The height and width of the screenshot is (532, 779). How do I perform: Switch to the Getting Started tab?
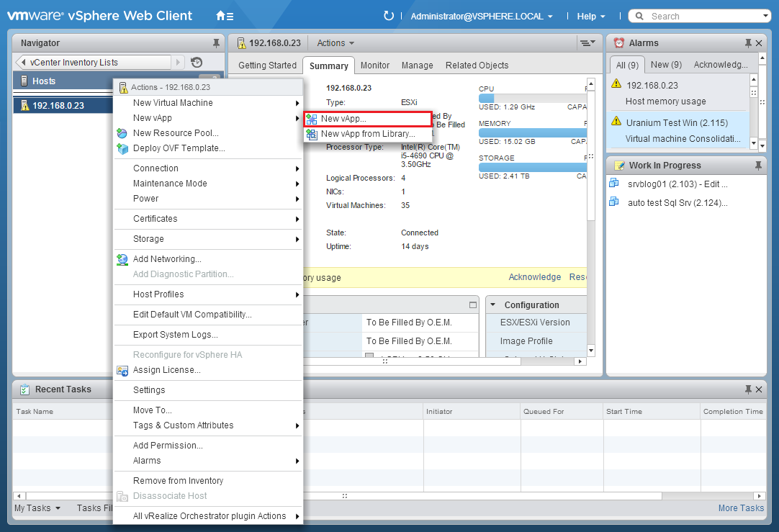267,66
